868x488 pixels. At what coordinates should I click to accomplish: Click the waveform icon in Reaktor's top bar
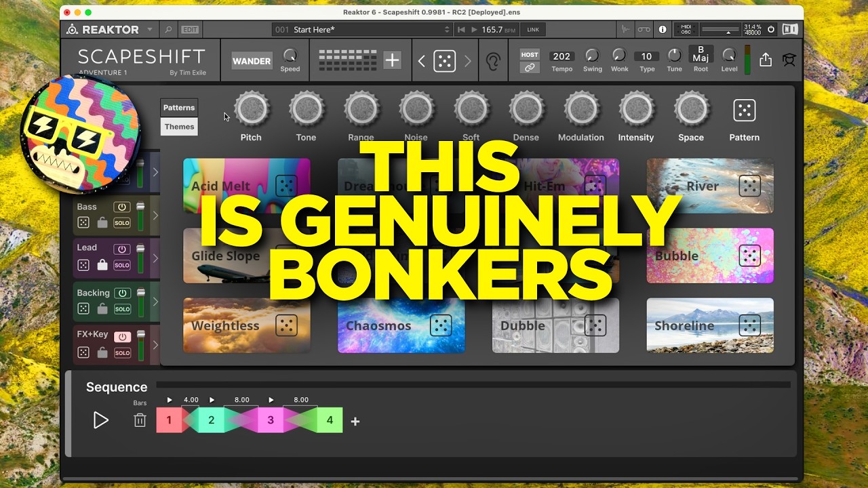coord(625,30)
